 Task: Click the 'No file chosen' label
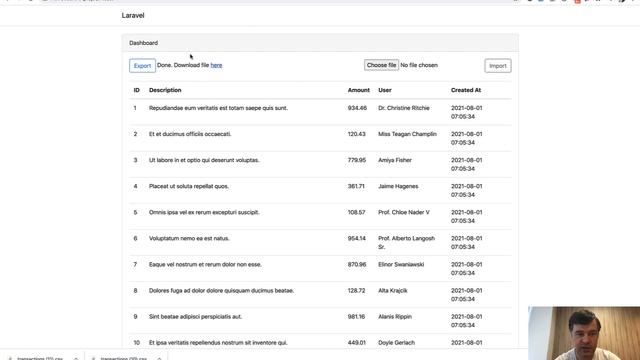coord(419,65)
